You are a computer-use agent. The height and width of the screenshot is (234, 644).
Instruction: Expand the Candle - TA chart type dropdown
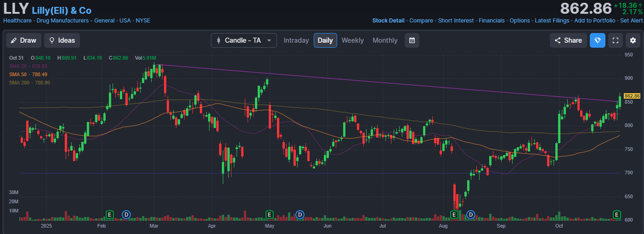coord(244,40)
